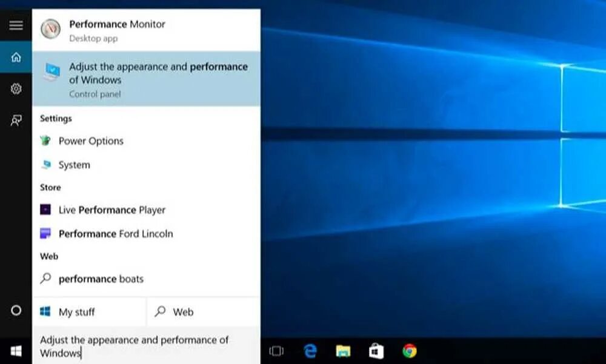Click the Power Options icon
The width and height of the screenshot is (606, 364).
click(x=45, y=141)
